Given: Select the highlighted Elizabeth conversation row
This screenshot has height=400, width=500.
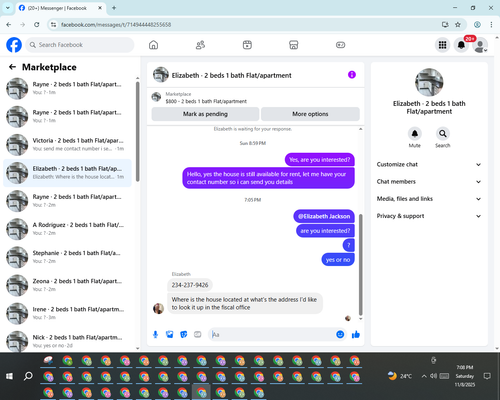Looking at the screenshot, I should pos(68,173).
